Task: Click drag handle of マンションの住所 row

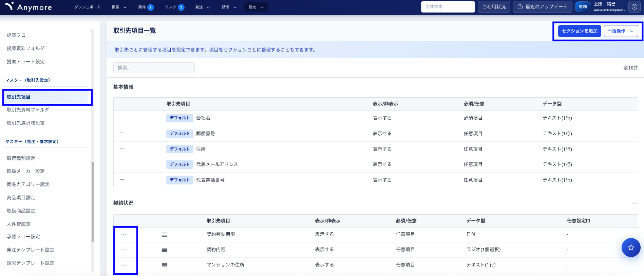Action: click(x=165, y=265)
